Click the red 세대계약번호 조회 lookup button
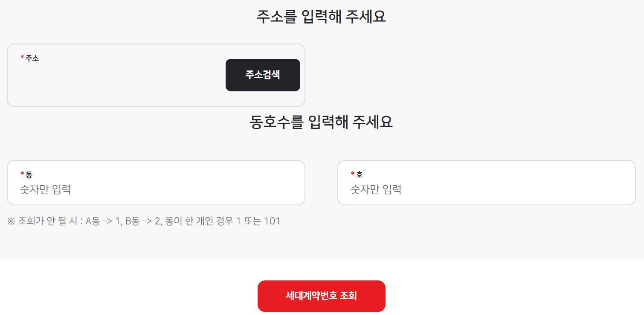Image resolution: width=644 pixels, height=315 pixels. [x=321, y=296]
